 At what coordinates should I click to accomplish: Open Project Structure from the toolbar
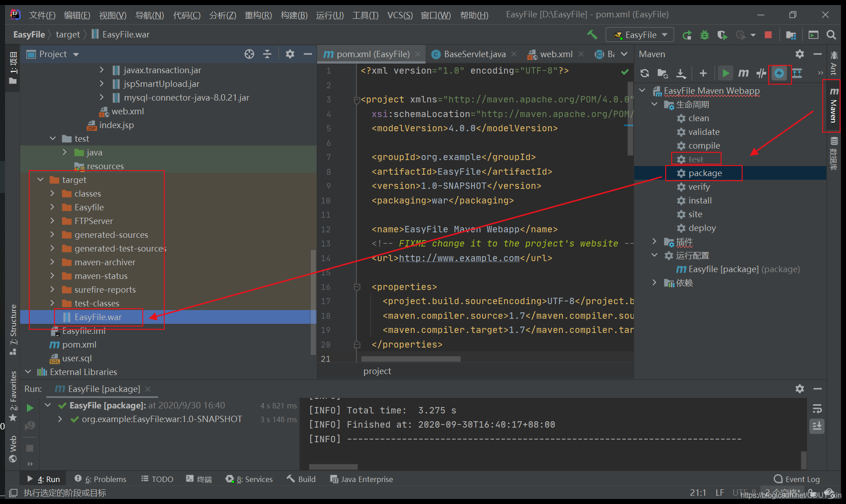(x=791, y=35)
